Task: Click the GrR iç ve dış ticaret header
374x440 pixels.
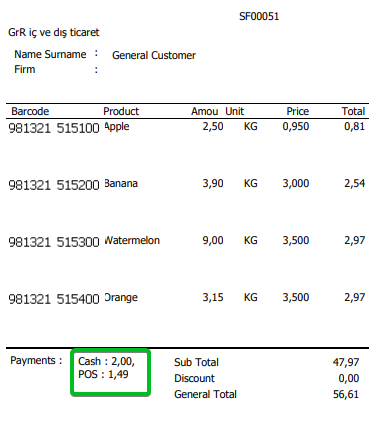Action: point(54,32)
